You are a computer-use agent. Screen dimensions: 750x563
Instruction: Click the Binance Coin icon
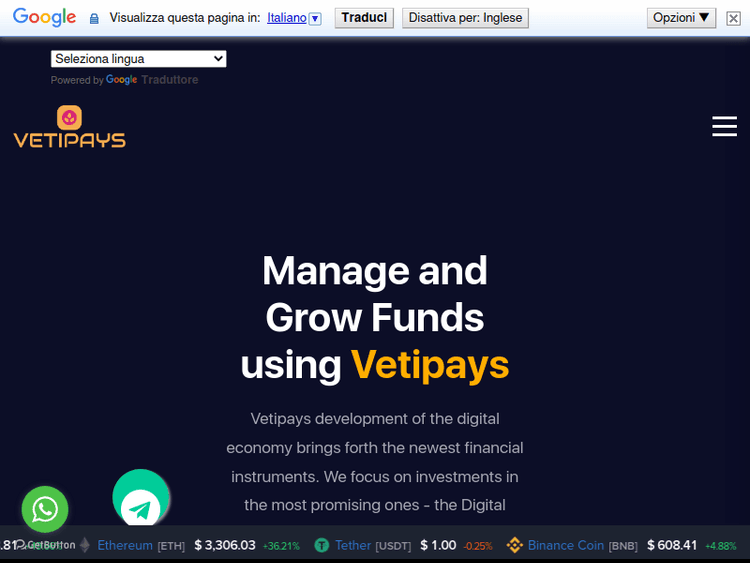click(515, 545)
